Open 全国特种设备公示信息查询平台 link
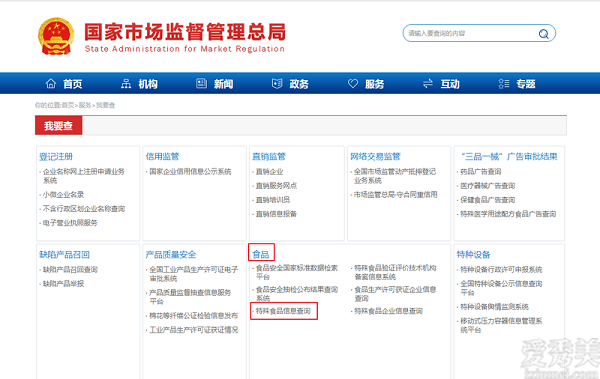Screen dimensions: 600x379 (501, 288)
